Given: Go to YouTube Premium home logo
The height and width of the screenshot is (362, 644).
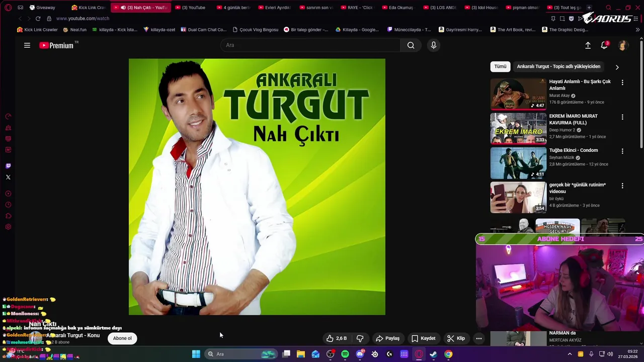Looking at the screenshot, I should coord(56,45).
